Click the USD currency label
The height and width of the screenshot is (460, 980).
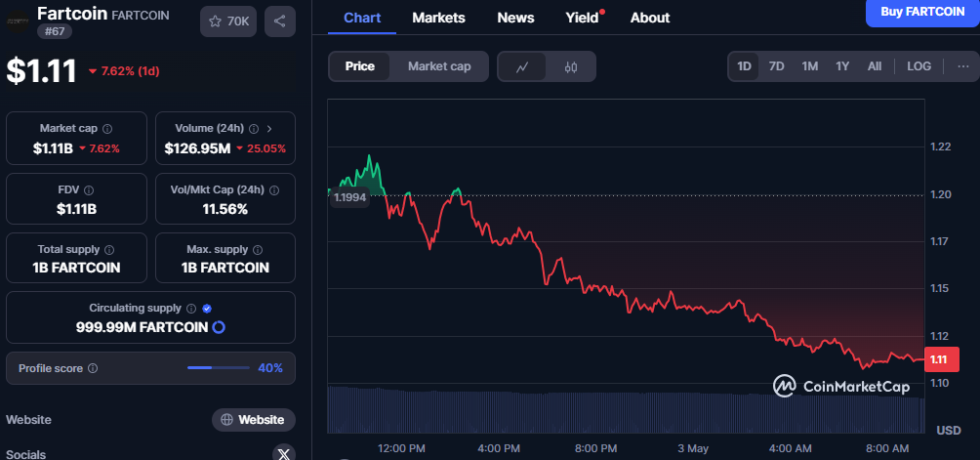point(948,431)
